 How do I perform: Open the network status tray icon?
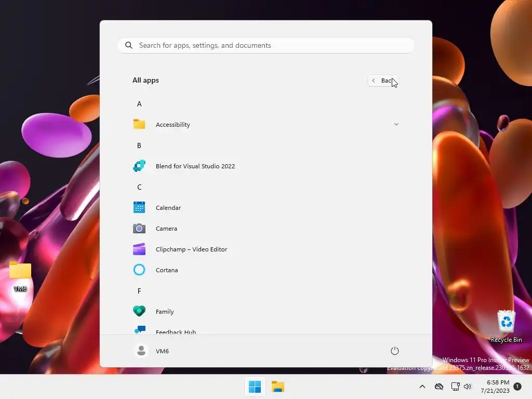click(455, 387)
